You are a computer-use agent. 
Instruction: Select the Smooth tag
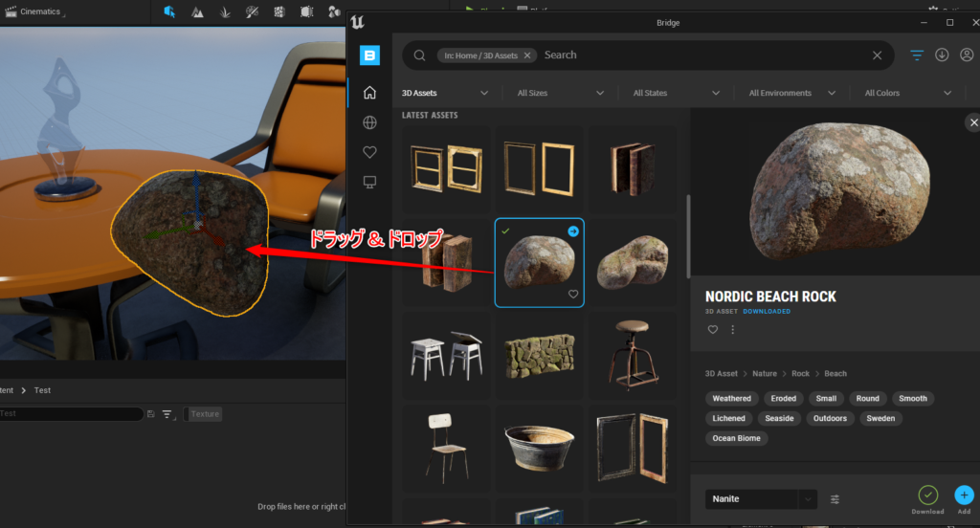click(912, 399)
